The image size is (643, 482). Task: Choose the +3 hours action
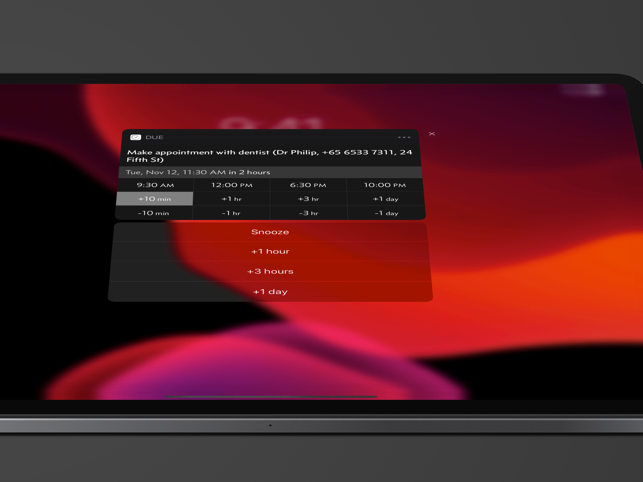(x=270, y=271)
